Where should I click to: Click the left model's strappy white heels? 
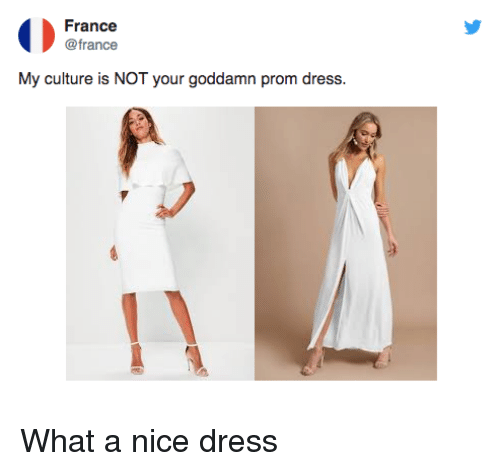pyautogui.click(x=167, y=360)
